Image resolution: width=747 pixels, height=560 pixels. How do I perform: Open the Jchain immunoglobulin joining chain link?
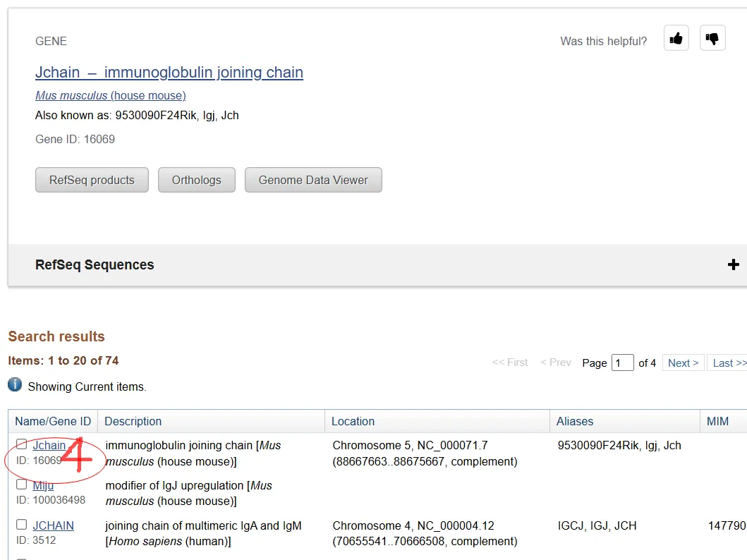pyautogui.click(x=169, y=72)
